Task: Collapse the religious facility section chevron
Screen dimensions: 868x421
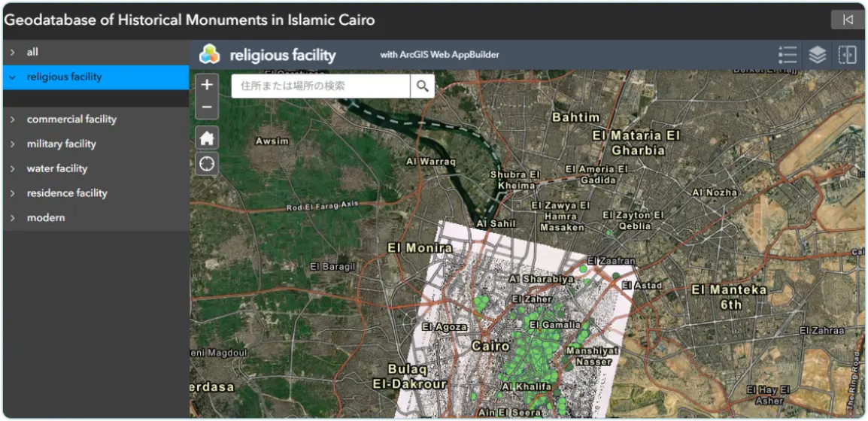Action: tap(13, 77)
